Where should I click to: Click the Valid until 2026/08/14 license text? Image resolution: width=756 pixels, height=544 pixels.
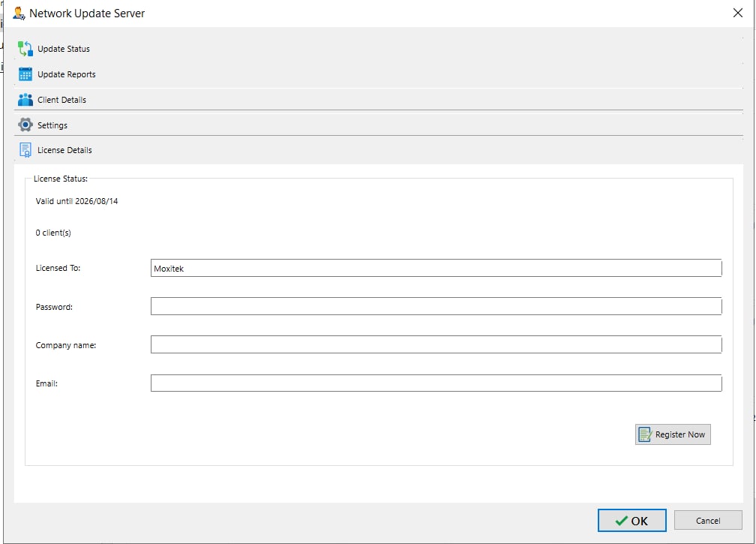click(x=77, y=201)
